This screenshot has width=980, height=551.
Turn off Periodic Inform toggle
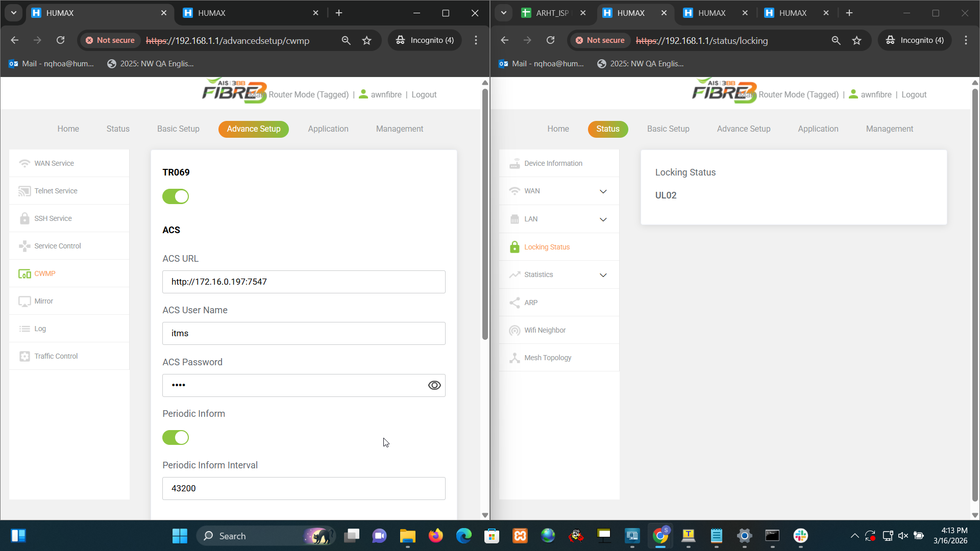tap(176, 437)
